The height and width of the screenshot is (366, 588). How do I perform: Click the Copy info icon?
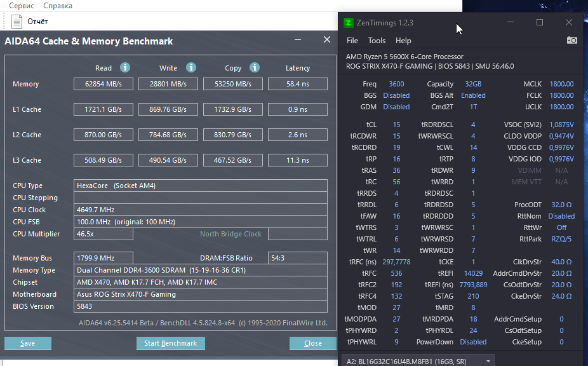point(255,67)
